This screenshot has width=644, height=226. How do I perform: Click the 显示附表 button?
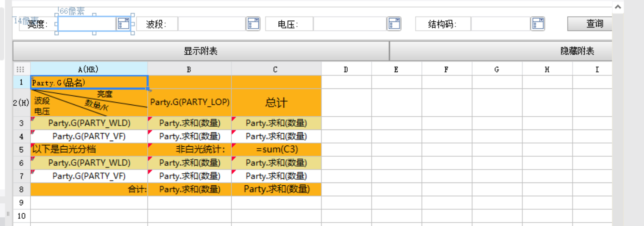pos(201,51)
